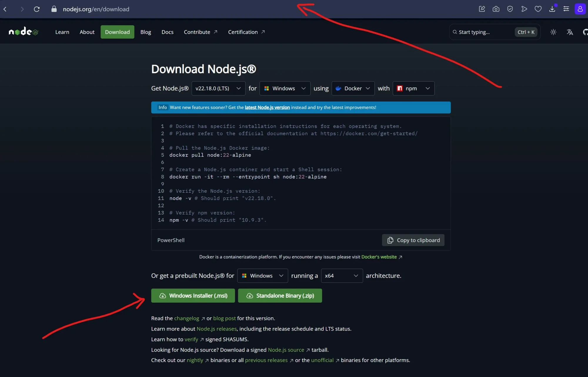Open the language translation icon

[x=570, y=32]
